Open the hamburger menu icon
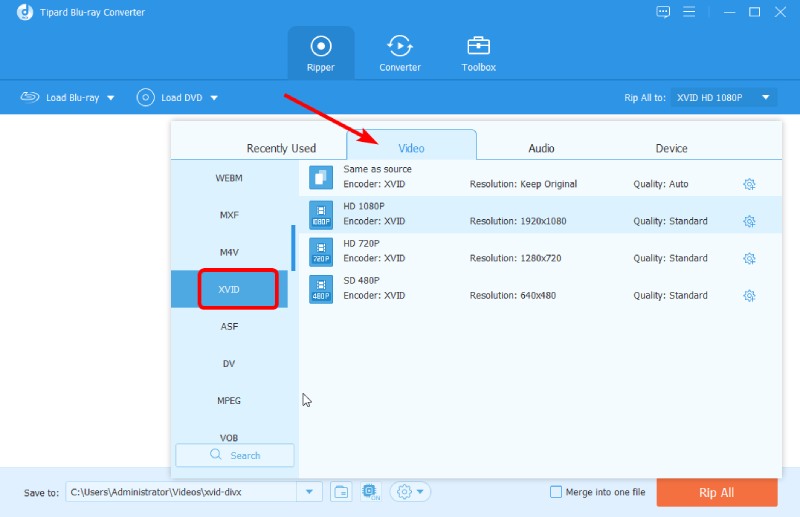The width and height of the screenshot is (800, 517). coord(689,12)
